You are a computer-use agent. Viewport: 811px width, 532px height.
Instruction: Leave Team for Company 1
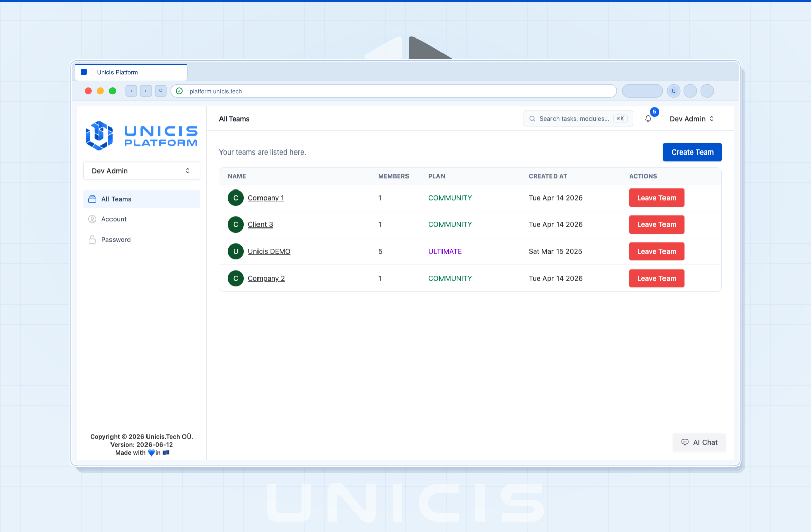(656, 198)
